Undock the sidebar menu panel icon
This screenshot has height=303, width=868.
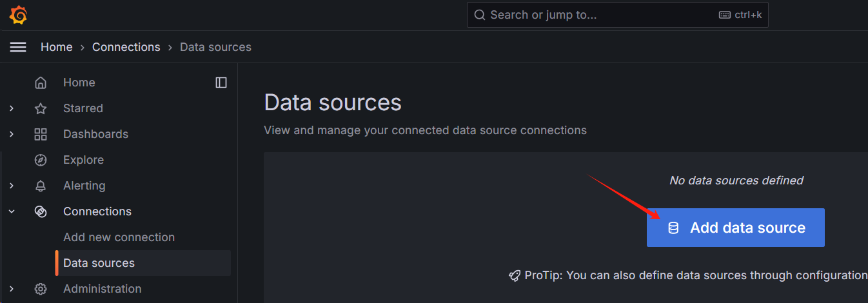click(221, 83)
